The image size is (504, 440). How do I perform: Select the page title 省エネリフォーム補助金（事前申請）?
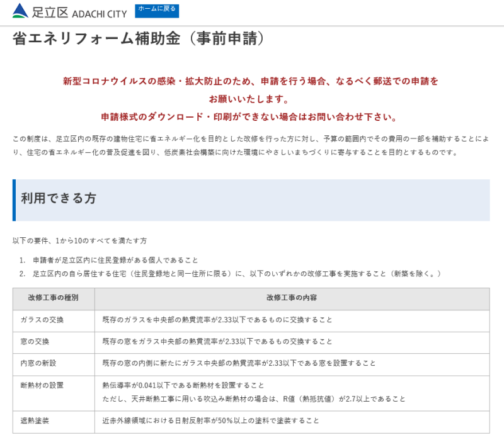[139, 38]
